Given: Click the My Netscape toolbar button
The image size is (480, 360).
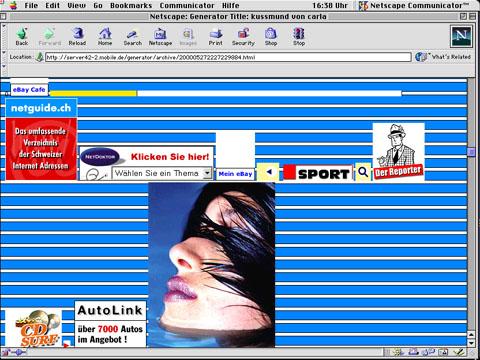Looking at the screenshot, I should coord(160,36).
